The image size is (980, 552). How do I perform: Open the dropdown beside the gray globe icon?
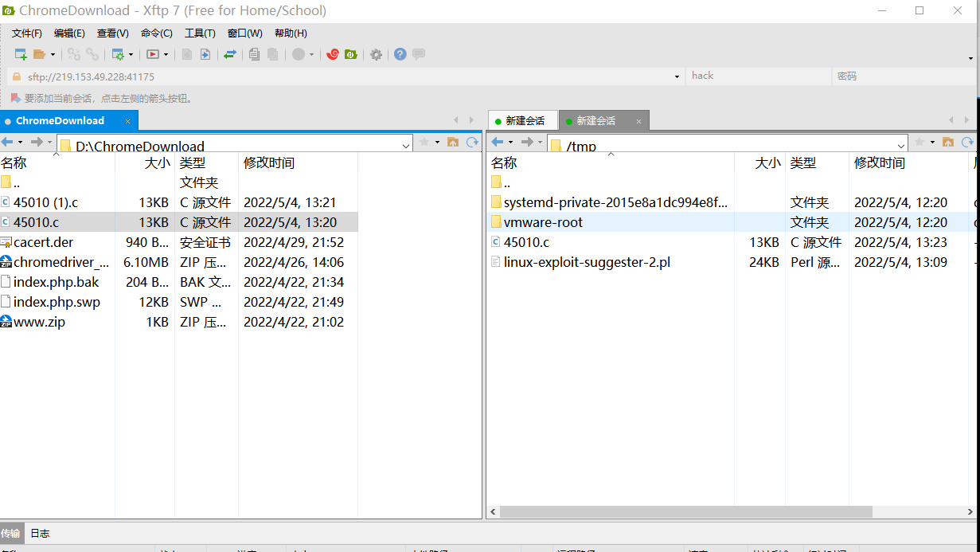311,55
